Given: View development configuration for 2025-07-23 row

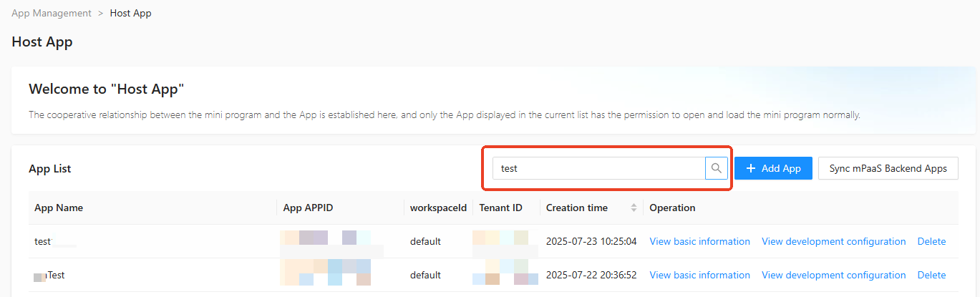Looking at the screenshot, I should coord(834,241).
